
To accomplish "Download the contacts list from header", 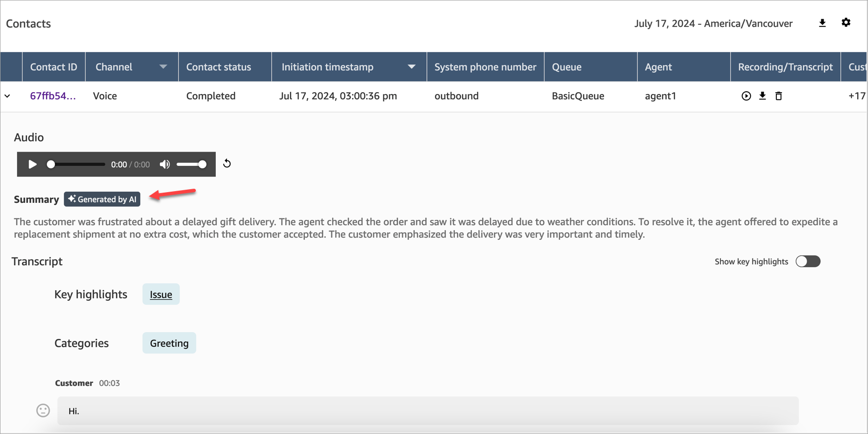I will (822, 23).
